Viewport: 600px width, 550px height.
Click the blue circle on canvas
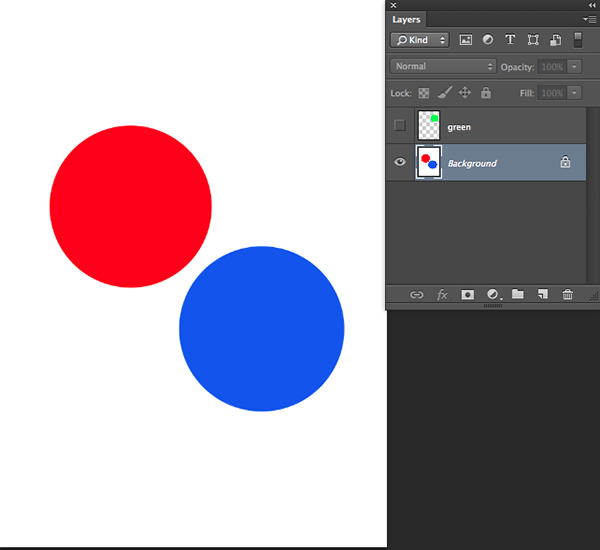[x=262, y=329]
